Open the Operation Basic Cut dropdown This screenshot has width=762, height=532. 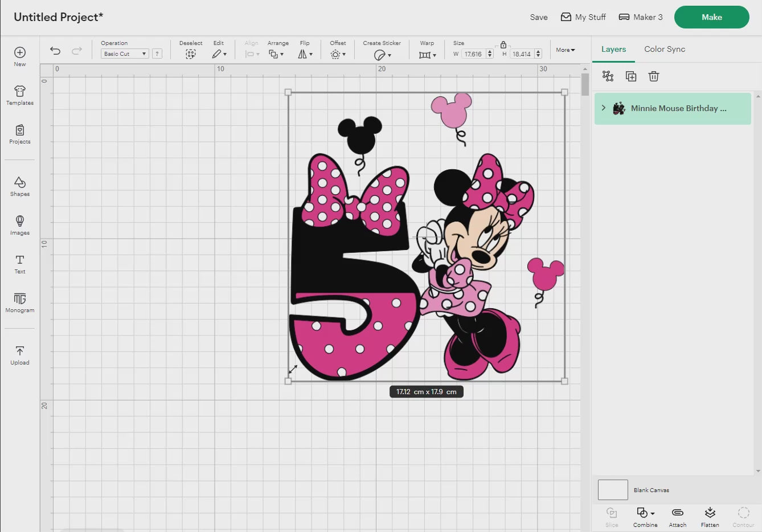point(125,54)
